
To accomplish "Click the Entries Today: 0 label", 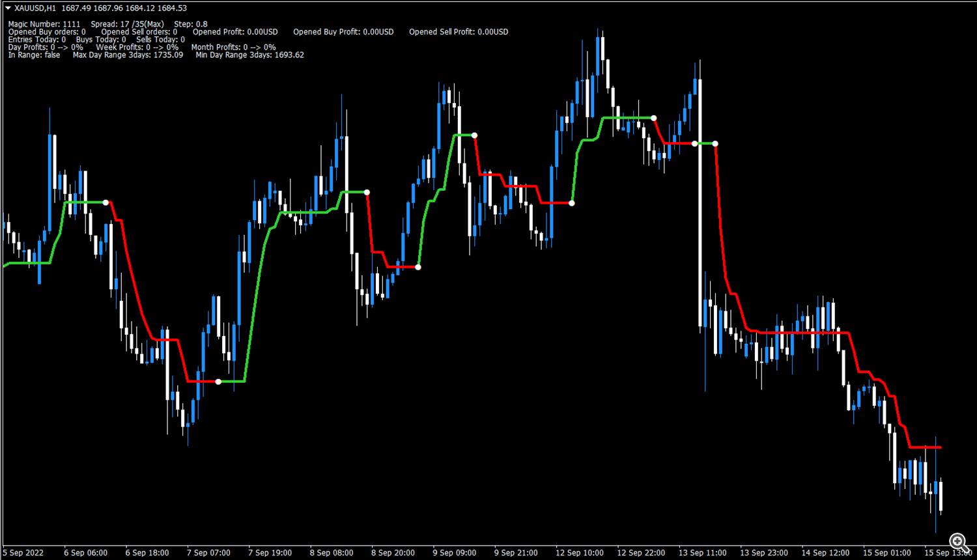I will point(37,40).
